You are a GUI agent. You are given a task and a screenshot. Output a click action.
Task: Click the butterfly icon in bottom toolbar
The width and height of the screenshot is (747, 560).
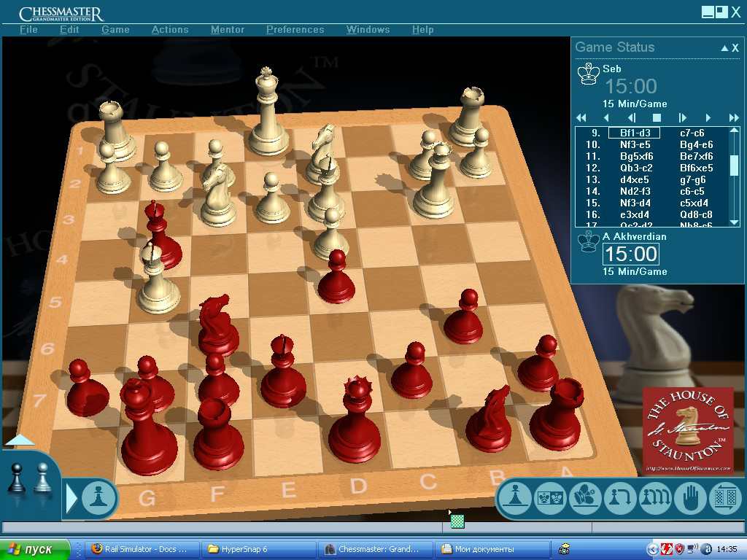[586, 498]
